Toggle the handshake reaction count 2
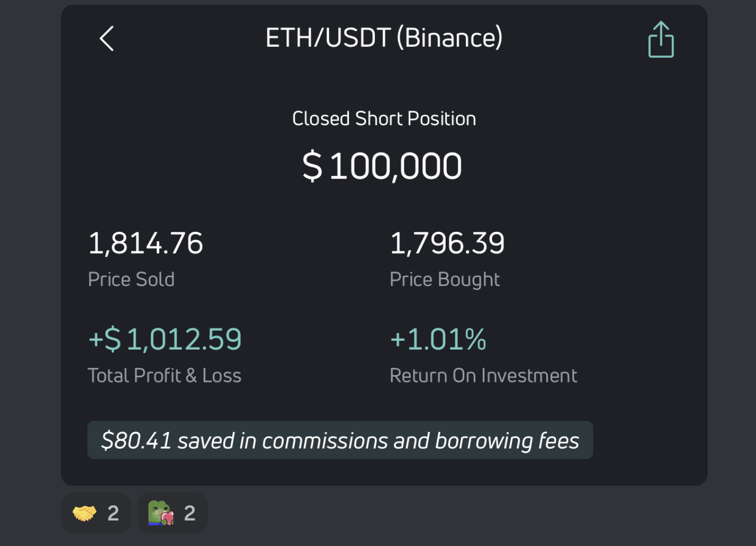Screen dimensions: 756x546 [113, 513]
